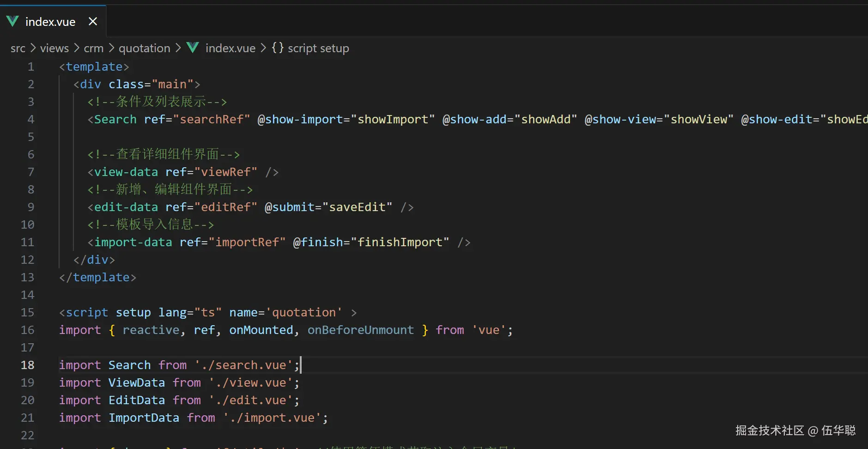Click the comment 条件及列表展示

pyautogui.click(x=157, y=102)
